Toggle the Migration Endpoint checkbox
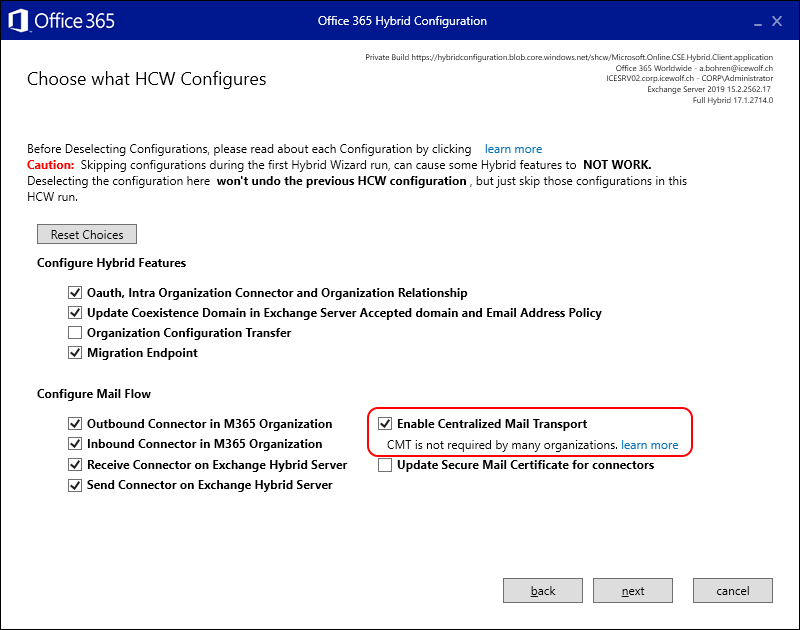Image resolution: width=800 pixels, height=630 pixels. click(75, 352)
